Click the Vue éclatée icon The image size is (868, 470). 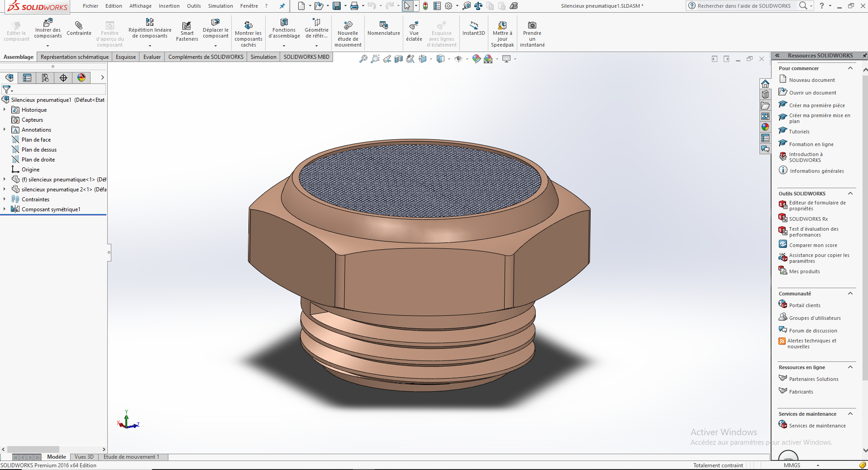[414, 31]
